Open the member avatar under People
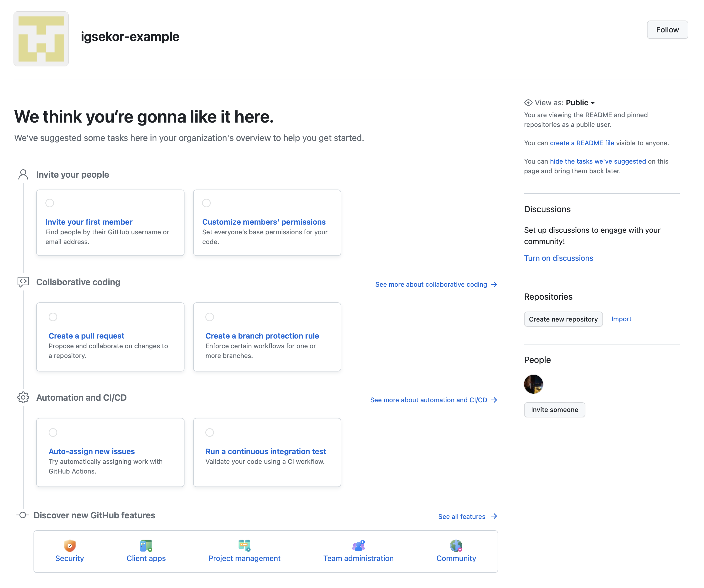This screenshot has height=588, width=704. [x=533, y=384]
